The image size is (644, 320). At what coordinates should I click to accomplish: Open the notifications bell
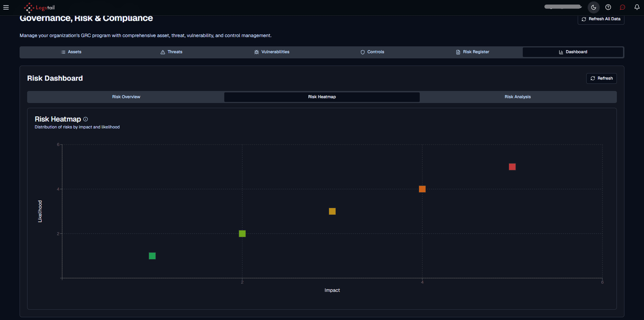click(x=637, y=7)
